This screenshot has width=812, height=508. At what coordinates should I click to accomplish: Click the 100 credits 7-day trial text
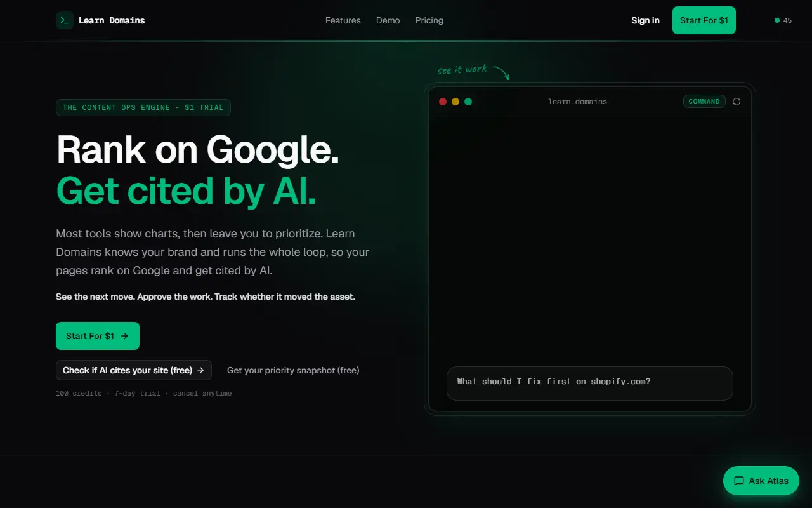[144, 394]
